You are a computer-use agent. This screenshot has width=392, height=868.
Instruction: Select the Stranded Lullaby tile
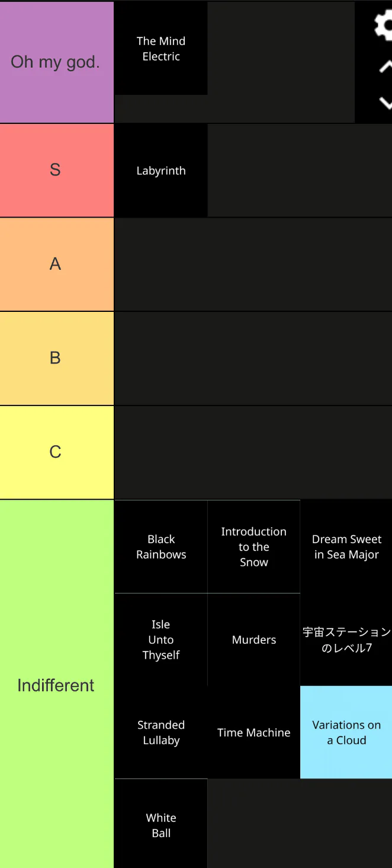tap(161, 733)
